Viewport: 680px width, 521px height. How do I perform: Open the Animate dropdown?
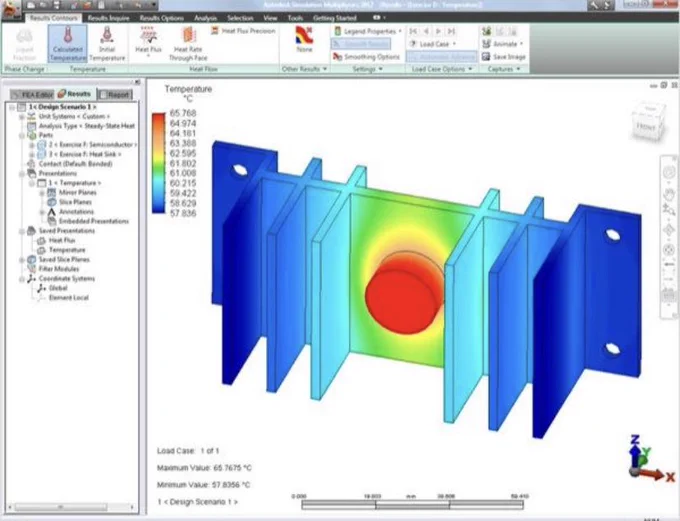click(503, 44)
